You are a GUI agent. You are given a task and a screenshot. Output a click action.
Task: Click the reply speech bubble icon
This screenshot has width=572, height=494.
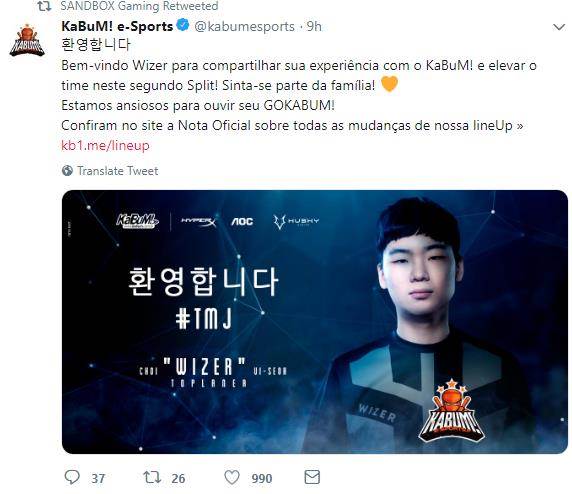(72, 477)
